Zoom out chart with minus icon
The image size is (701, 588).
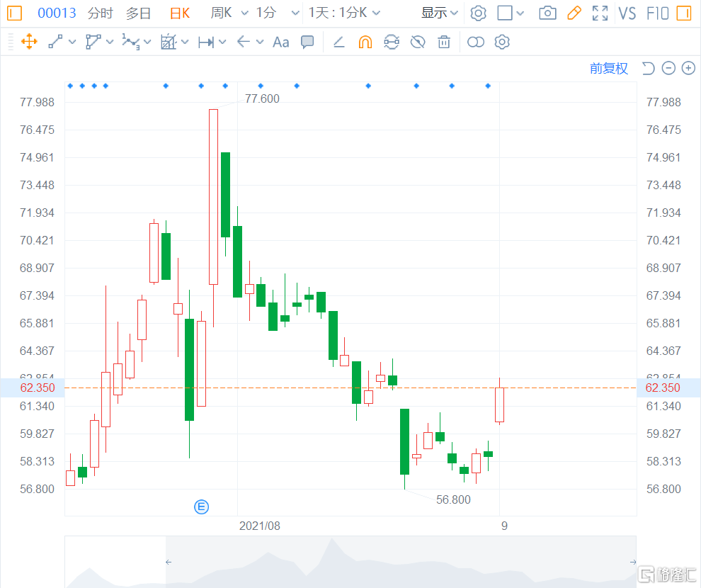(x=668, y=69)
